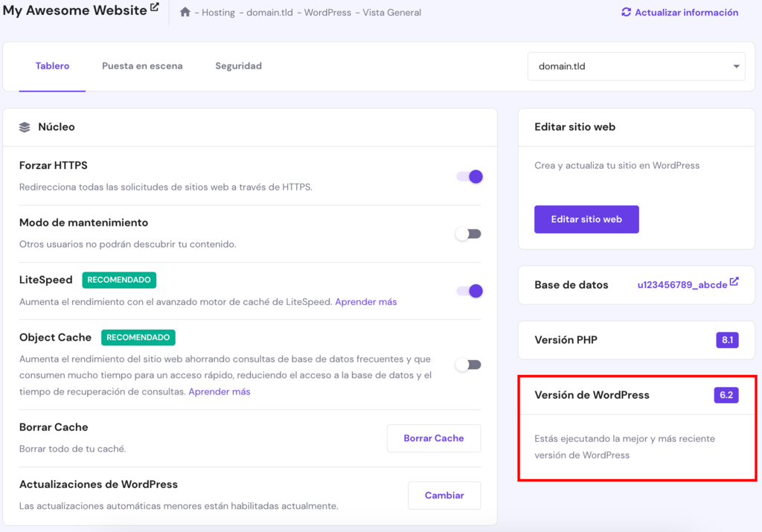Click the external link icon next to the database name
This screenshot has height=532, width=762.
(735, 281)
